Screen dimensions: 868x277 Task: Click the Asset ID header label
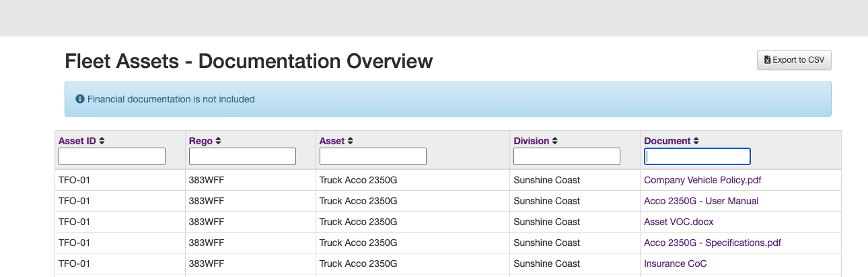[77, 141]
